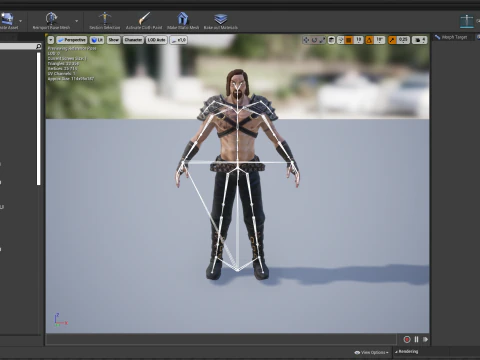Open the Show menu in the viewport
Screen dimensions: 480x360
click(113, 40)
